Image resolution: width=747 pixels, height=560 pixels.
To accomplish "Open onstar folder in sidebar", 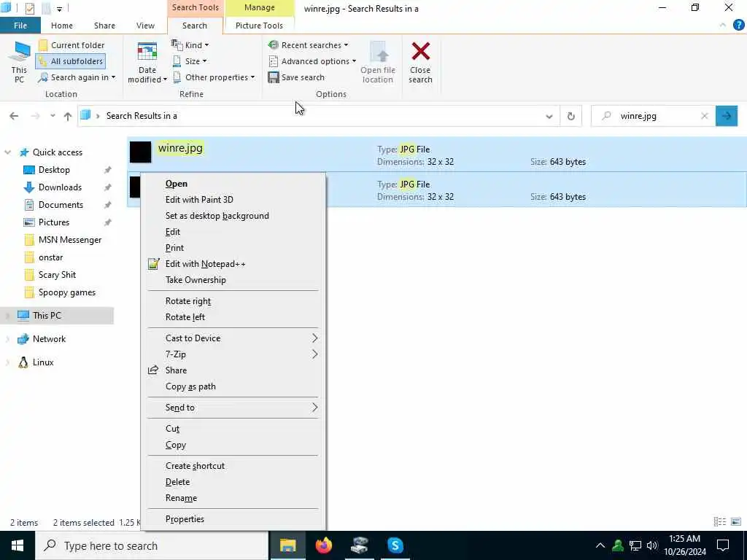I will pyautogui.click(x=50, y=257).
